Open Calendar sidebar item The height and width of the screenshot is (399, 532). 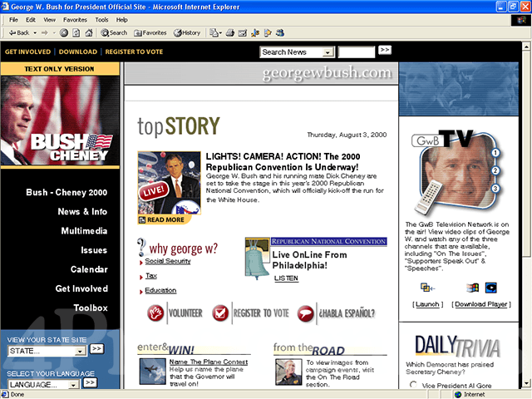[x=89, y=269]
